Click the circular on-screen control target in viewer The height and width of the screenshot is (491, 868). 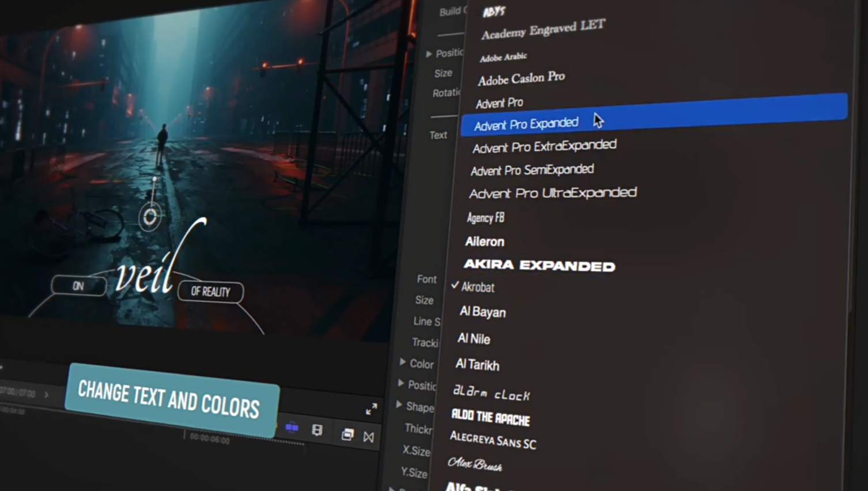[150, 217]
